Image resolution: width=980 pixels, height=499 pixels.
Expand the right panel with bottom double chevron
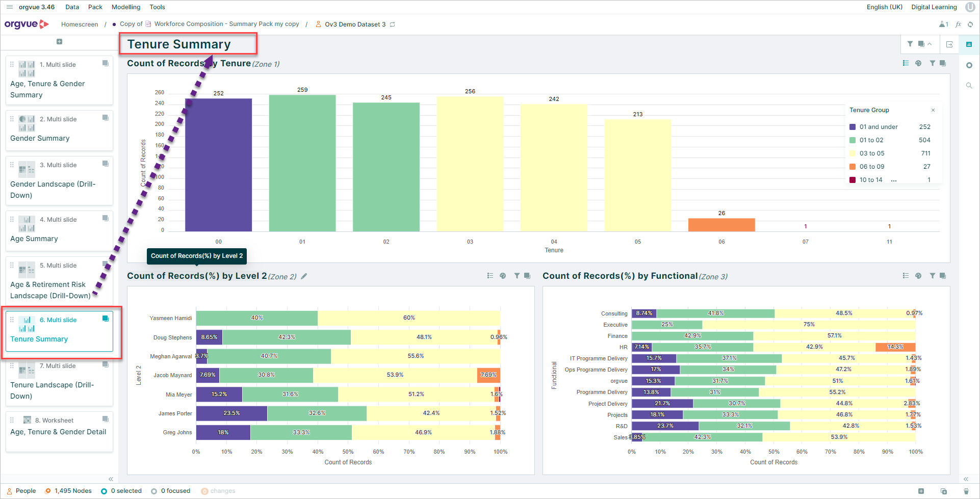pos(966,479)
